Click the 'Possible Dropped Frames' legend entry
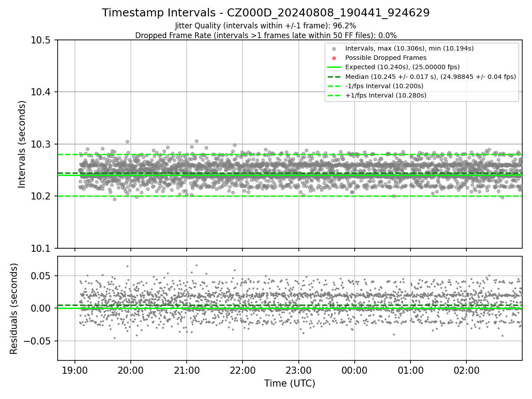Image resolution: width=532 pixels, height=399 pixels. (x=386, y=58)
